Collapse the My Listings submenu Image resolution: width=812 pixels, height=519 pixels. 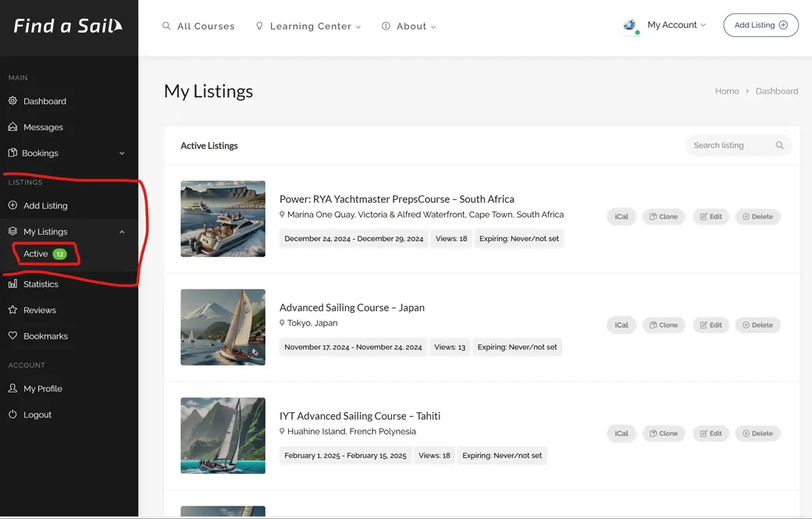pyautogui.click(x=122, y=232)
